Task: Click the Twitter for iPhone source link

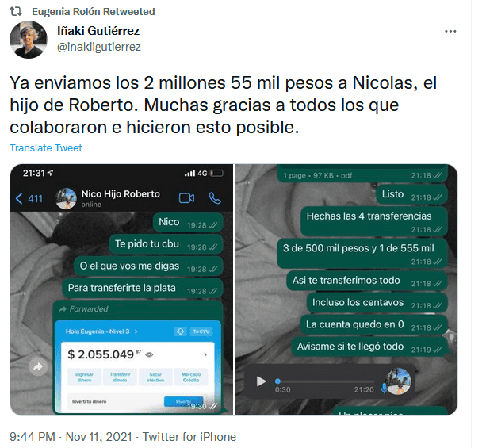Action: pyautogui.click(x=189, y=437)
